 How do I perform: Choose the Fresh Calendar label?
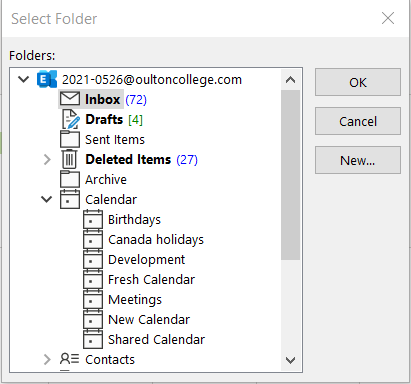point(152,279)
